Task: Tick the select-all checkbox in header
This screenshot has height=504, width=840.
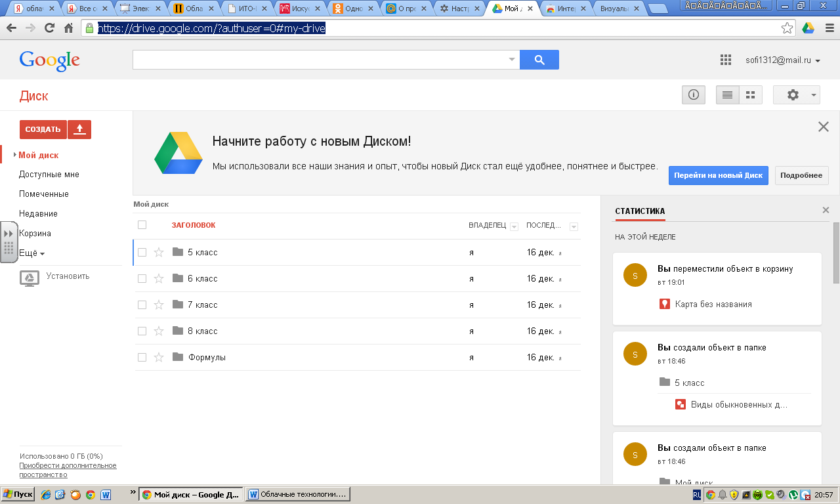Action: tap(142, 225)
